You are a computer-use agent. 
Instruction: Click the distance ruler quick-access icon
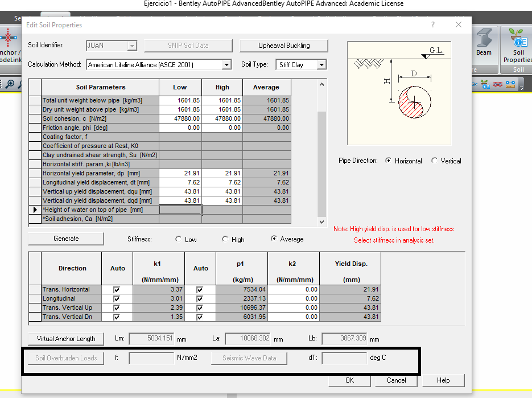[x=510, y=84]
